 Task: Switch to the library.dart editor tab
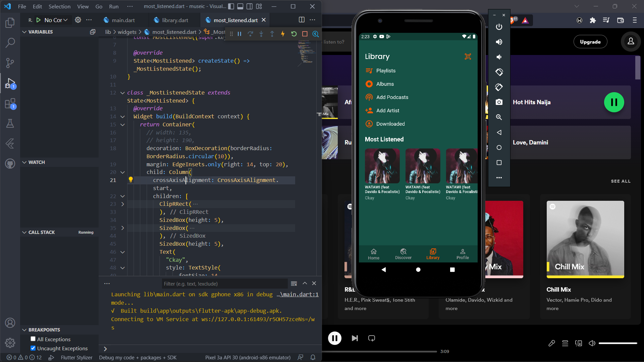click(175, 20)
